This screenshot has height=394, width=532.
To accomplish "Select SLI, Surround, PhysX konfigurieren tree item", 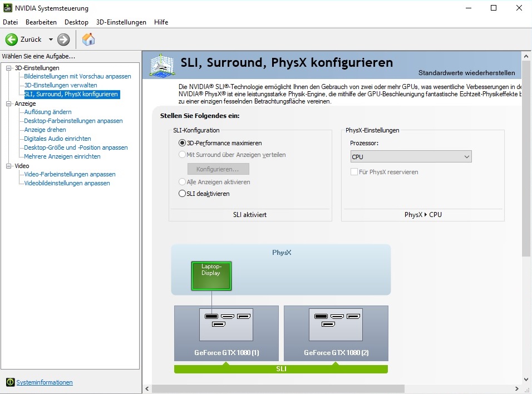I will 71,94.
